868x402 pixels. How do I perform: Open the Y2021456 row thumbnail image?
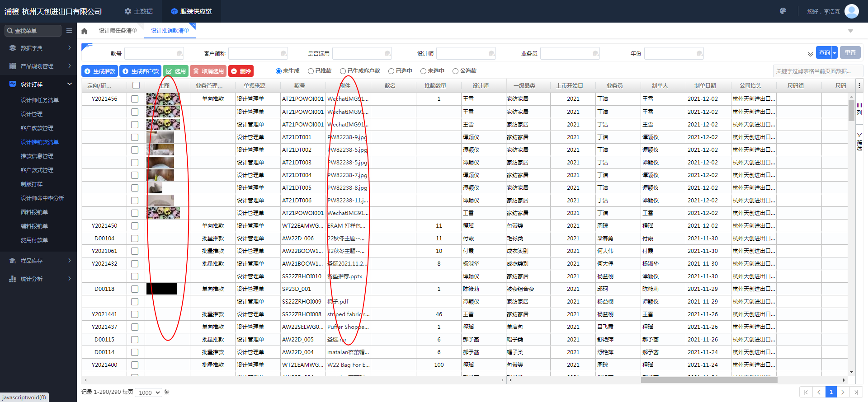[x=163, y=98]
